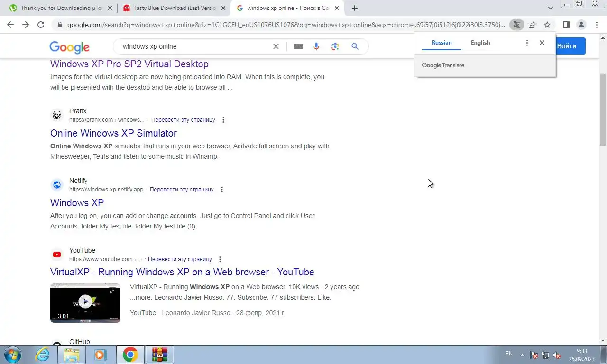Open Windows Media Player from the taskbar
607x364 pixels.
[100, 355]
